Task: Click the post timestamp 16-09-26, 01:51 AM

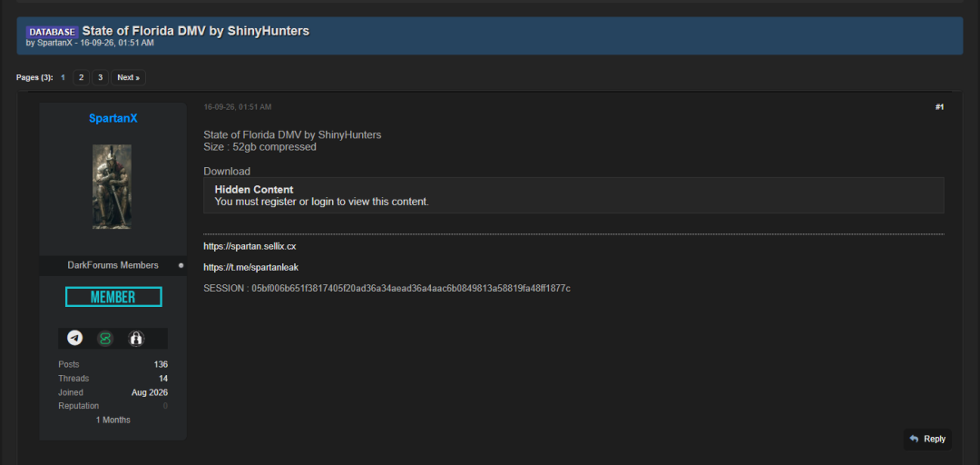Action: coord(238,108)
